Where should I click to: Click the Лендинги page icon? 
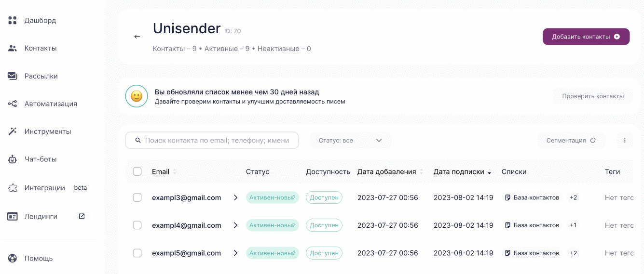[x=13, y=216]
